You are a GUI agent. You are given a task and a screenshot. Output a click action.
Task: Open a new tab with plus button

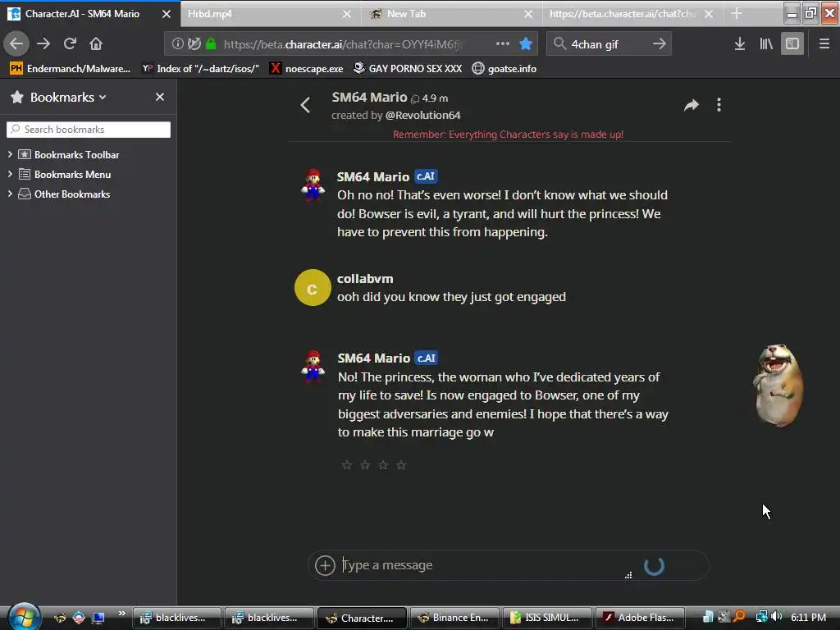(x=737, y=14)
